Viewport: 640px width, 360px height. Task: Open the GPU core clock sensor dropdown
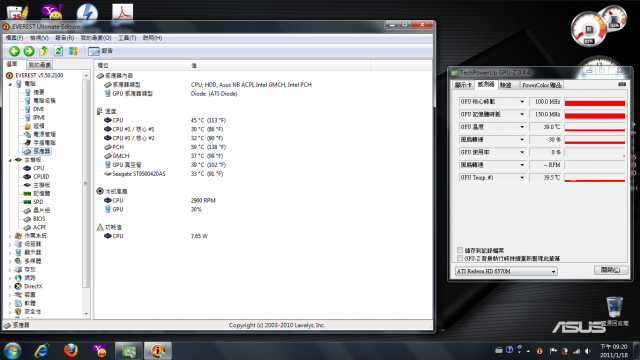coord(522,102)
